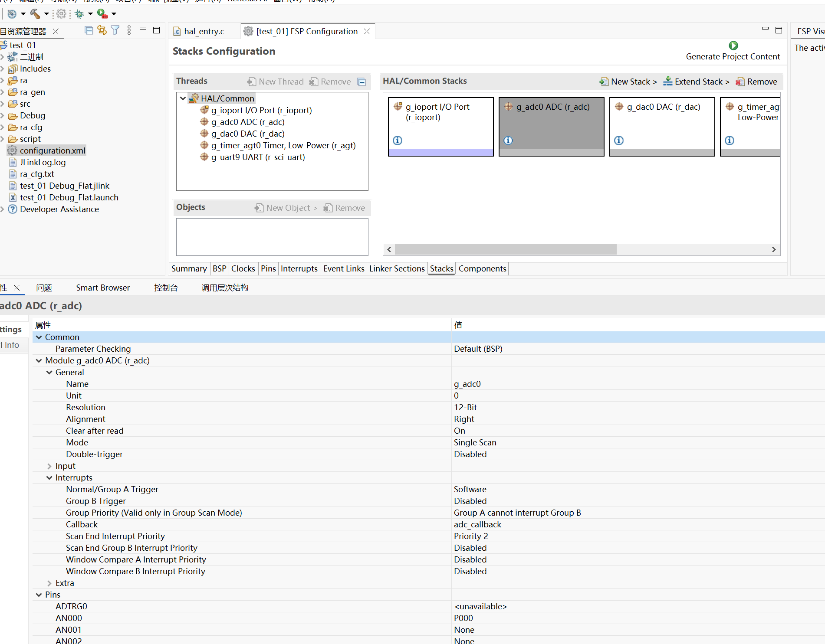Click the Mode value Single Scan
This screenshot has height=644, width=825.
(x=475, y=443)
